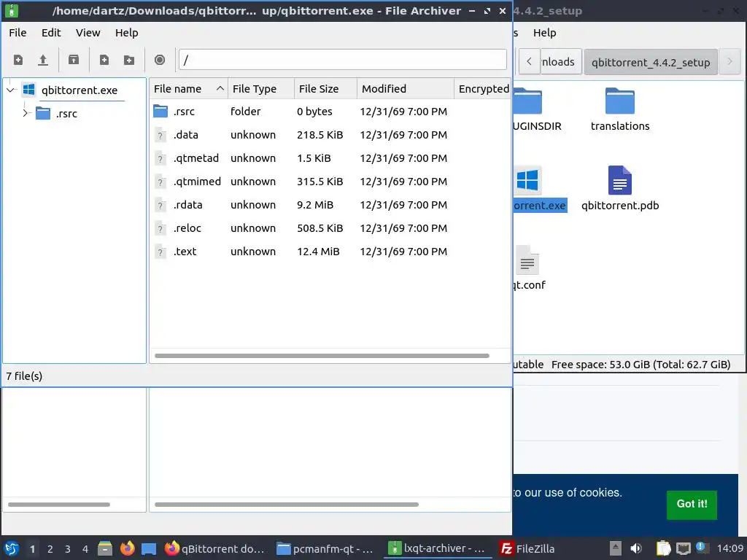Click the forward chevron in the file manager path bar
Viewport: 747px width, 560px height.
pyautogui.click(x=729, y=61)
